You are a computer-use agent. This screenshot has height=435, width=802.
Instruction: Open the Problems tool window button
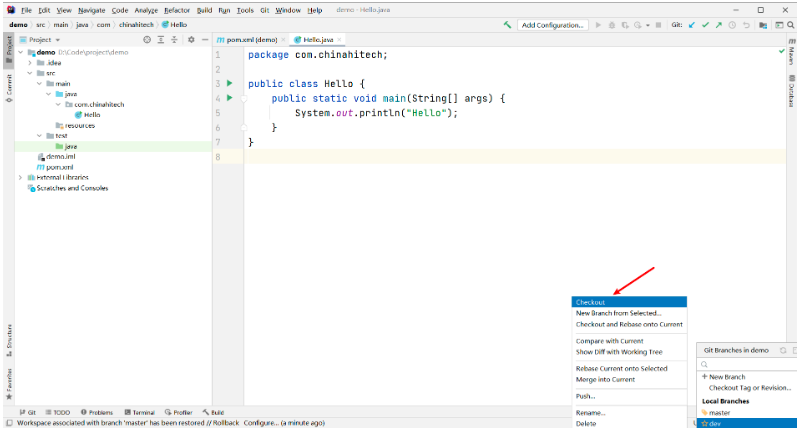[x=97, y=412]
